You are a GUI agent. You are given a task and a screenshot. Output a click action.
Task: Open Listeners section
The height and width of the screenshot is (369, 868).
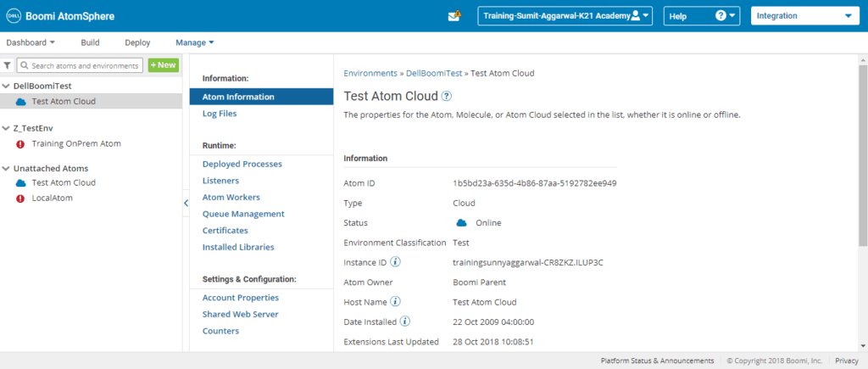221,181
